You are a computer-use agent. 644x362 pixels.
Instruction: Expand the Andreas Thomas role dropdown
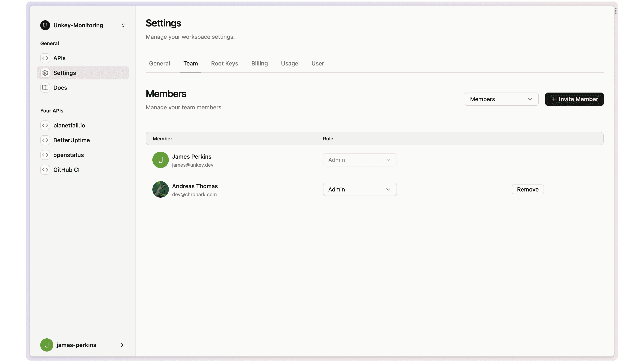[360, 189]
